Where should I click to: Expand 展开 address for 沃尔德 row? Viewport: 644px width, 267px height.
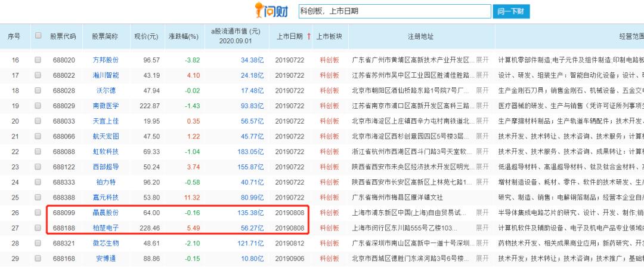point(482,91)
